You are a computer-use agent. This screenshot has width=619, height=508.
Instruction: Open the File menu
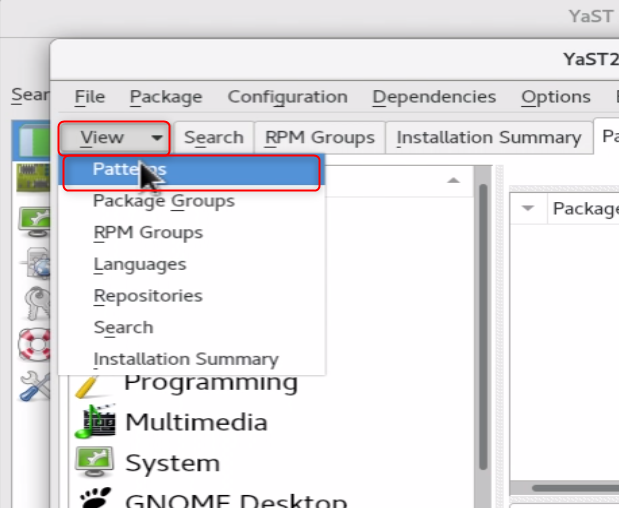coord(90,97)
